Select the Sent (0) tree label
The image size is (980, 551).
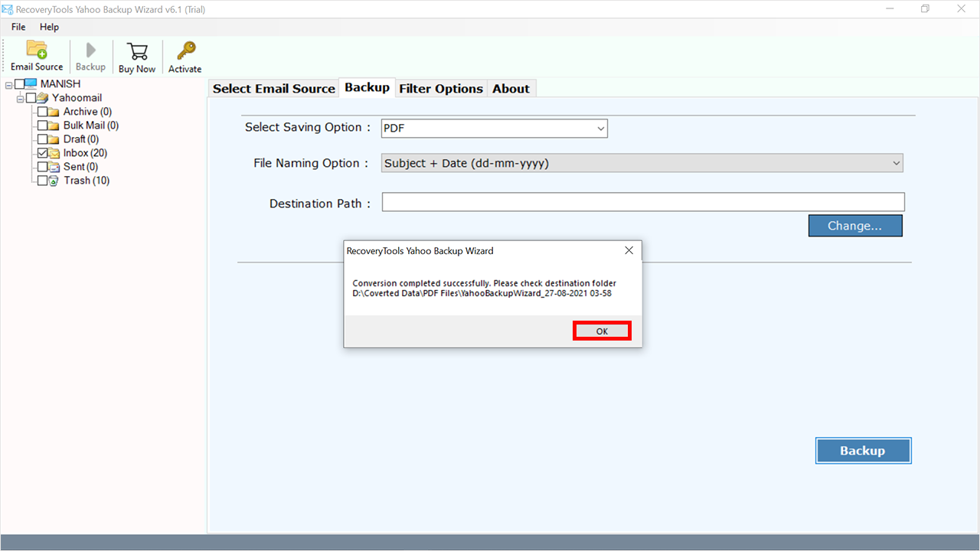[80, 167]
